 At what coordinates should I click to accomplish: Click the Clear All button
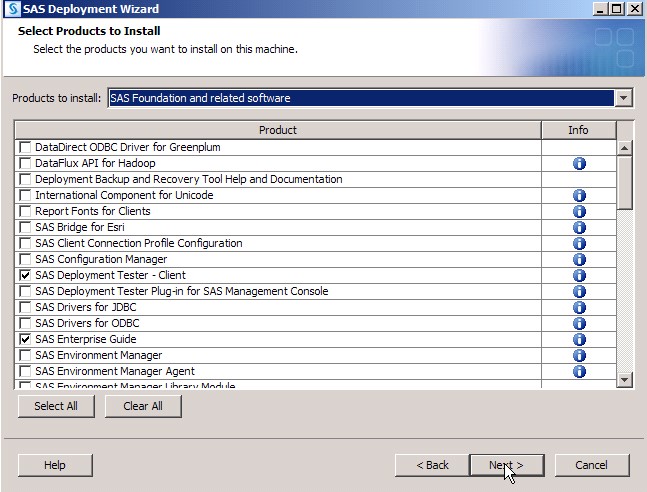(143, 406)
